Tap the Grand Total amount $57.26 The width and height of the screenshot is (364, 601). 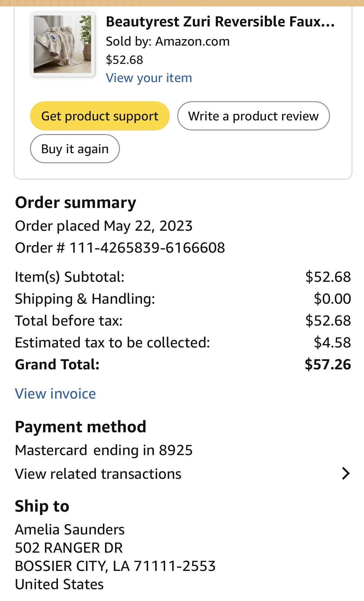328,364
